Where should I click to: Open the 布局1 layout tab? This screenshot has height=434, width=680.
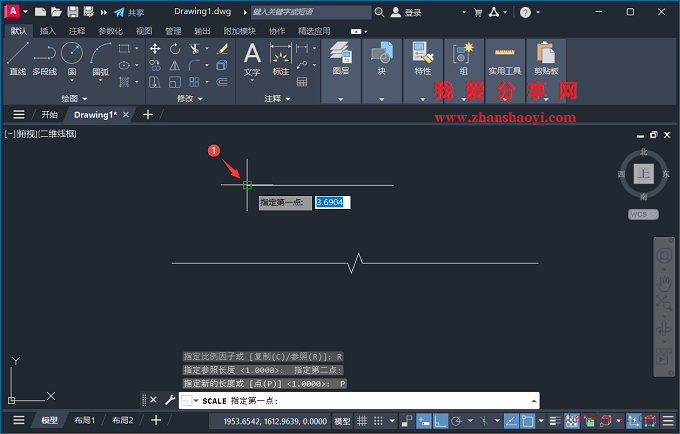[84, 420]
